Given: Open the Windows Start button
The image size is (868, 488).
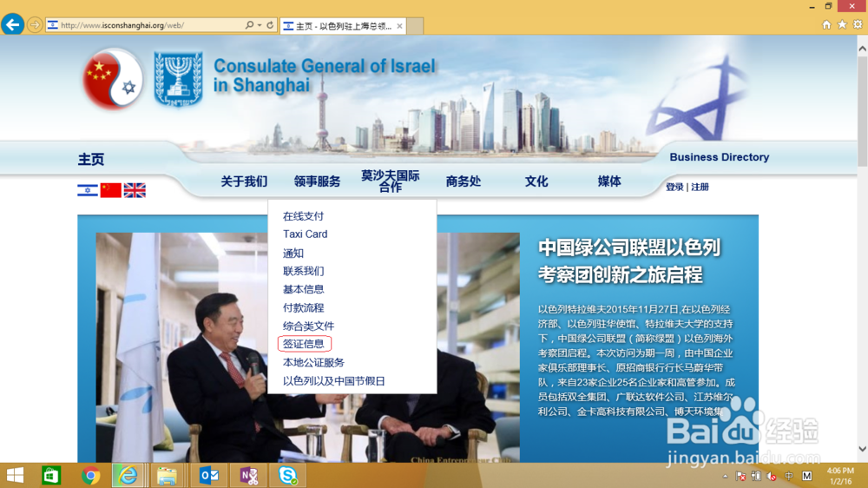Looking at the screenshot, I should pyautogui.click(x=15, y=475).
